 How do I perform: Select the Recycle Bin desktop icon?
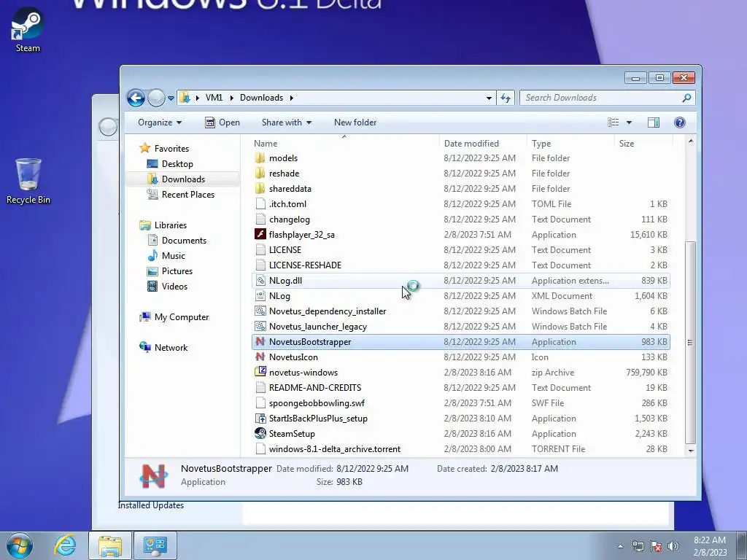pos(28,181)
